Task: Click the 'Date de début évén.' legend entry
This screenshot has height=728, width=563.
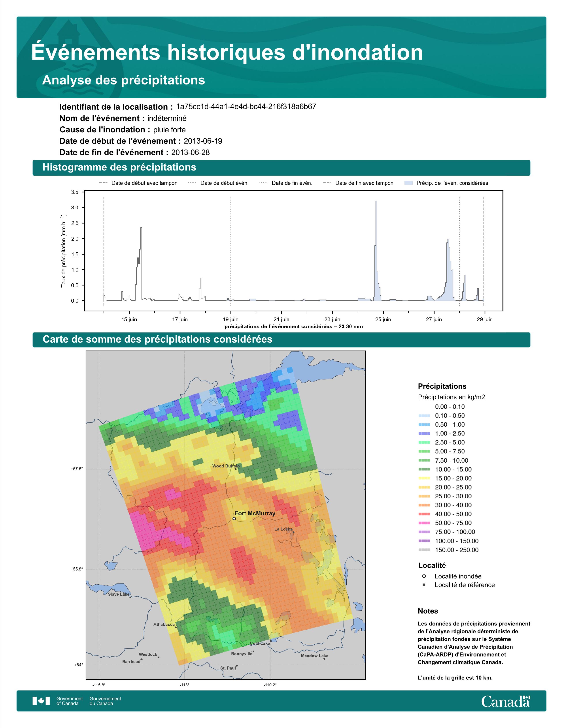Action: 218,183
